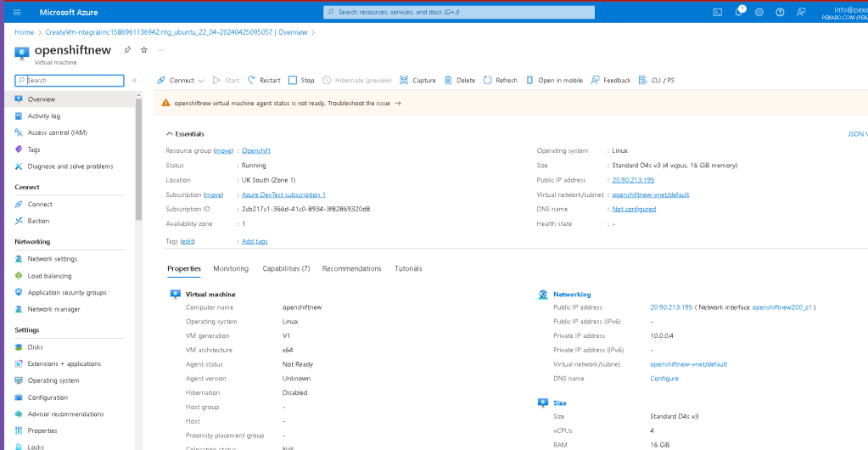This screenshot has height=450, width=868.
Task: Open the help question mark
Action: coord(780,12)
